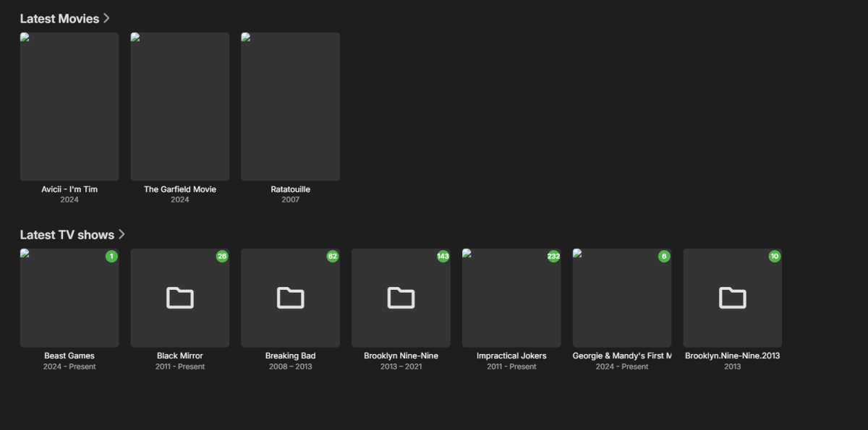The height and width of the screenshot is (430, 868).
Task: Click the 6 badge on Georgie & Mandy's show
Action: [664, 257]
